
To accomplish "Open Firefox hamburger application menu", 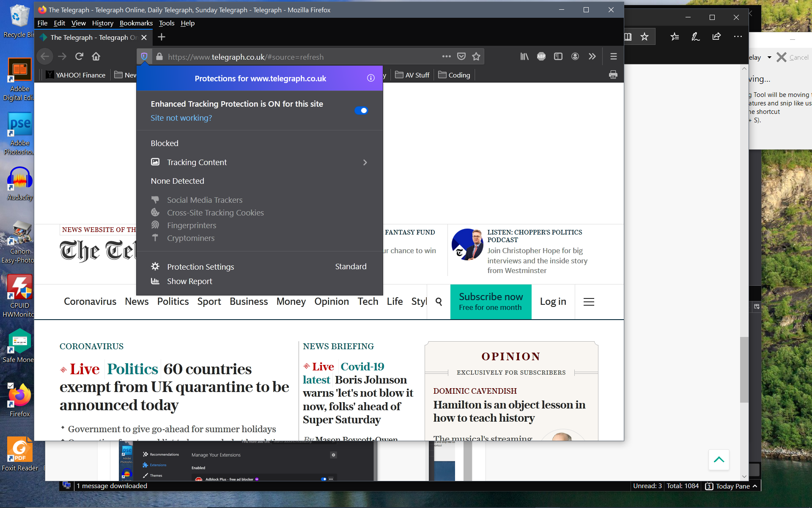I will [613, 56].
